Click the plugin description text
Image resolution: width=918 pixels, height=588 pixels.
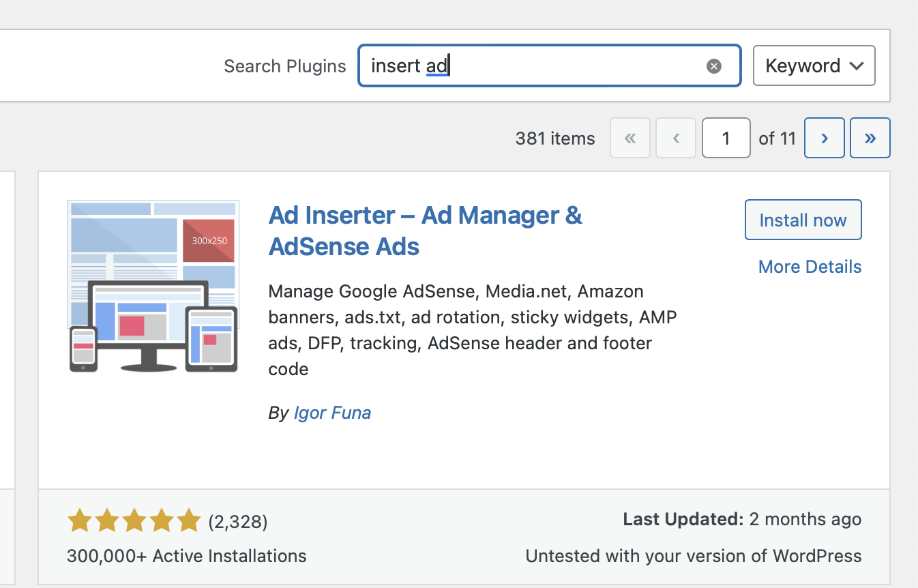[472, 330]
